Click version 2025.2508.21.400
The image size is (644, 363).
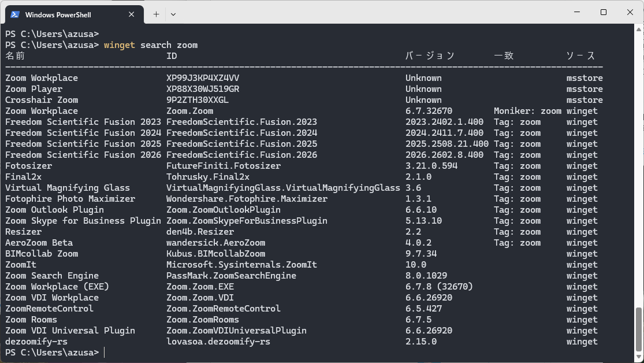[447, 144]
